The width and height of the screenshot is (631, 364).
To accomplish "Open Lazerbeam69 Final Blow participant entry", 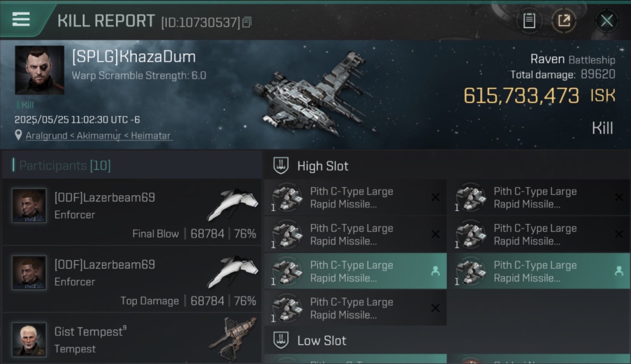I will coord(132,212).
